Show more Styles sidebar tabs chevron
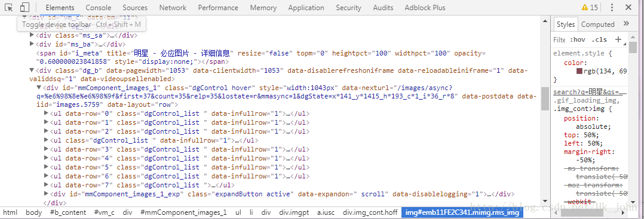 click(626, 24)
